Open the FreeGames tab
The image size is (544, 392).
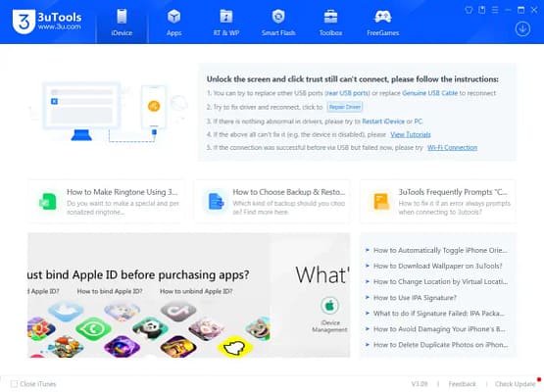[x=382, y=23]
